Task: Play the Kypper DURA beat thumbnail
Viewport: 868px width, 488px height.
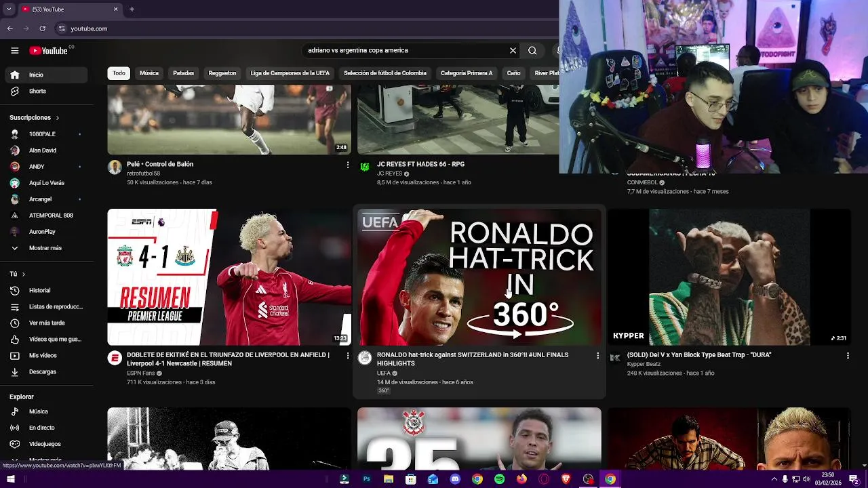Action: point(728,277)
